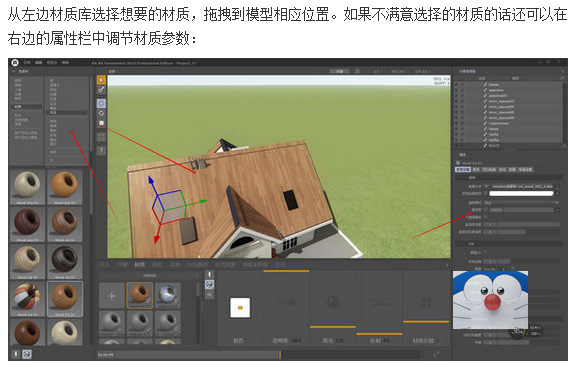Pick the eyedropper material tool
Image resolution: width=578 pixels, height=379 pixels.
101,90
